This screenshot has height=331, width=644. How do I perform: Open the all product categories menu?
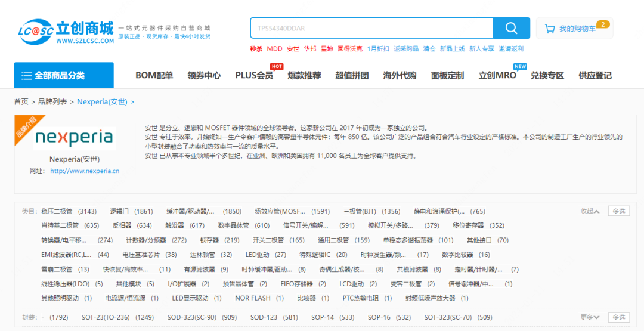tap(64, 75)
